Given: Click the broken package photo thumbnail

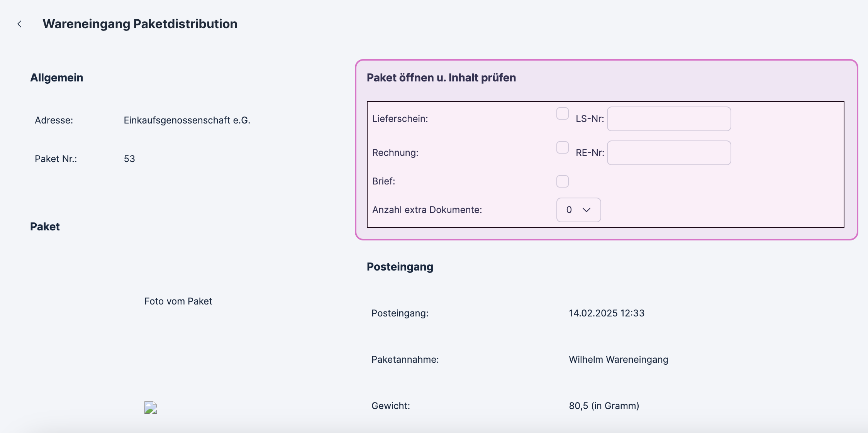Looking at the screenshot, I should (150, 408).
